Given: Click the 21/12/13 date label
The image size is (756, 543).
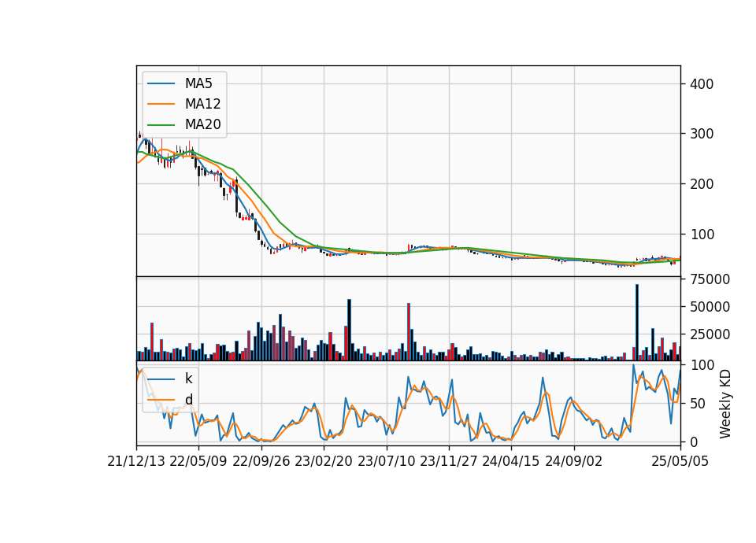Looking at the screenshot, I should [x=136, y=461].
